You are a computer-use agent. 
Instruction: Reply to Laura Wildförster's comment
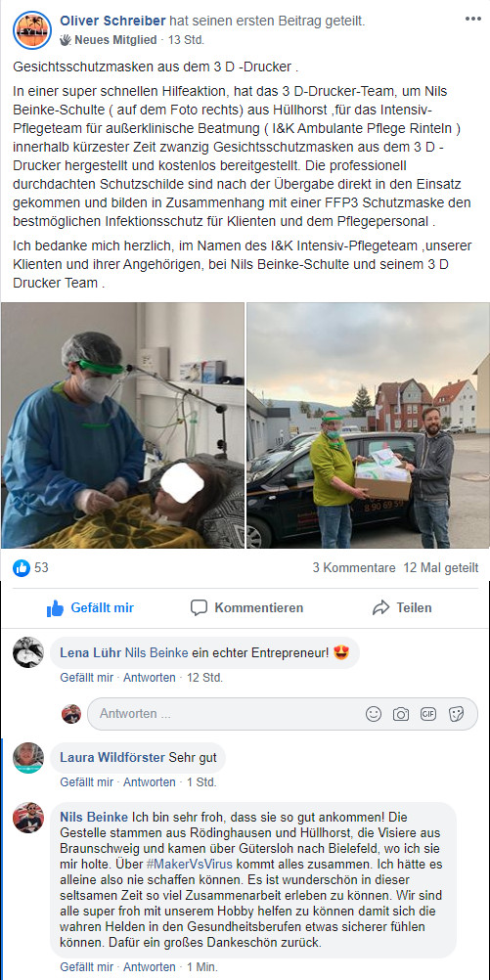[150, 781]
